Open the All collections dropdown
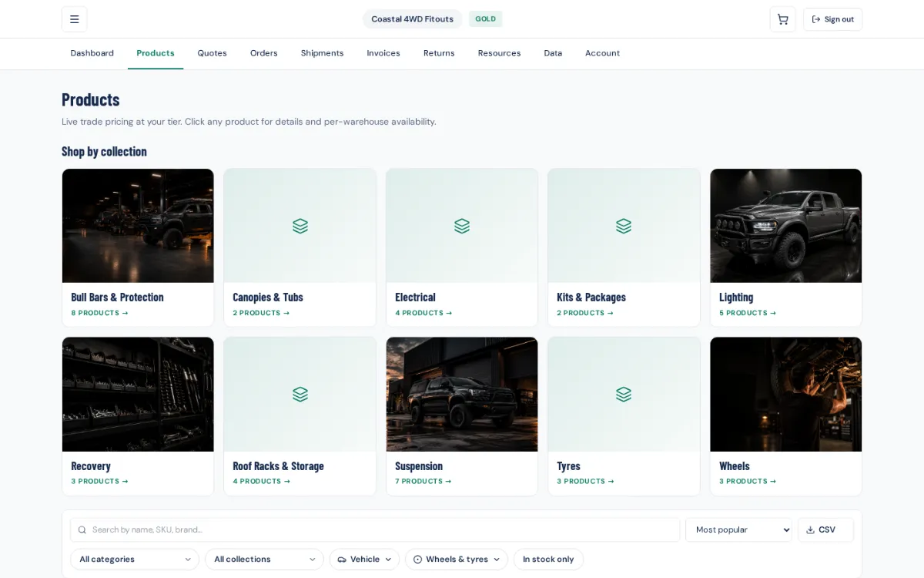This screenshot has width=924, height=578. coord(264,560)
